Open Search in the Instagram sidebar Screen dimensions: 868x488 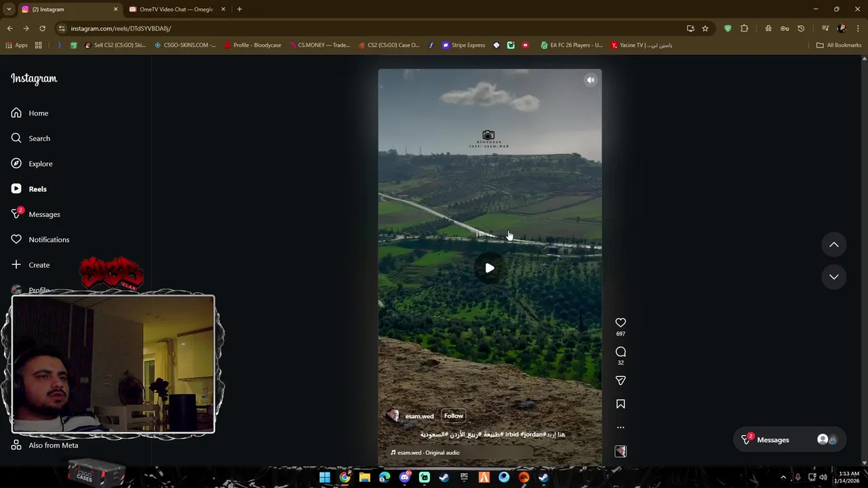[31, 138]
